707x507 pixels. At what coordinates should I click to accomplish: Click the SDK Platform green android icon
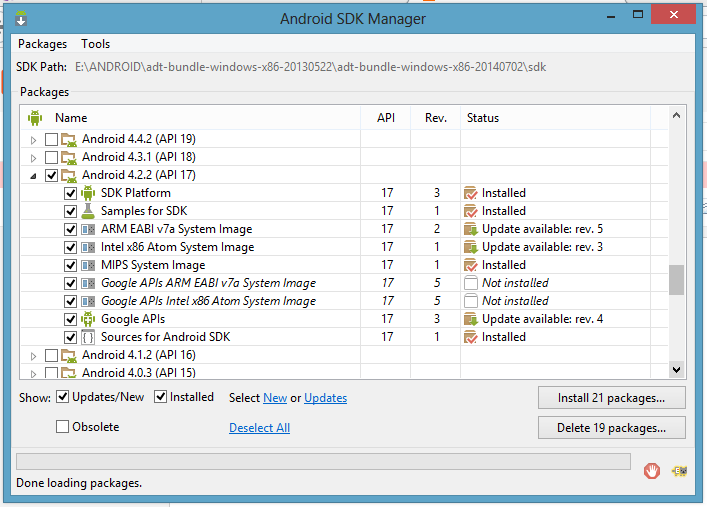88,193
